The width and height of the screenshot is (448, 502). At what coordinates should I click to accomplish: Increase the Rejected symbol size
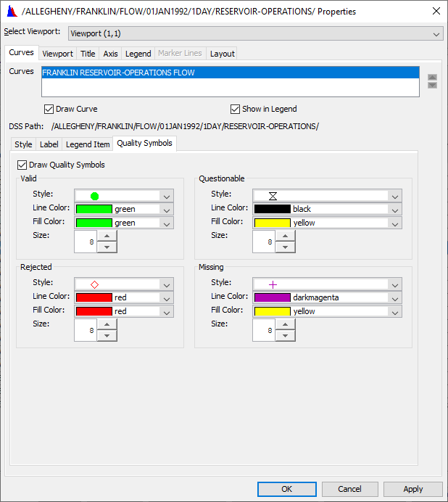(x=107, y=325)
